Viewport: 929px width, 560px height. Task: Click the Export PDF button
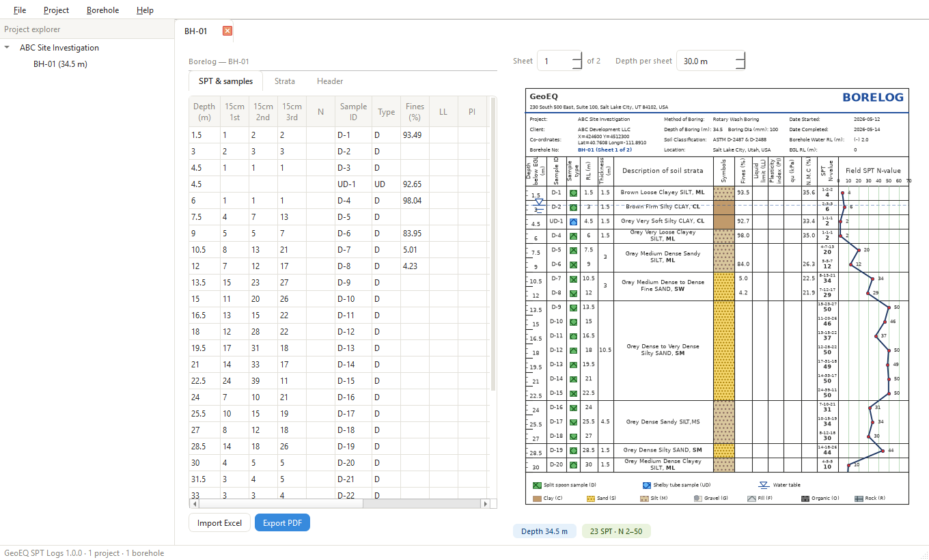pyautogui.click(x=282, y=523)
